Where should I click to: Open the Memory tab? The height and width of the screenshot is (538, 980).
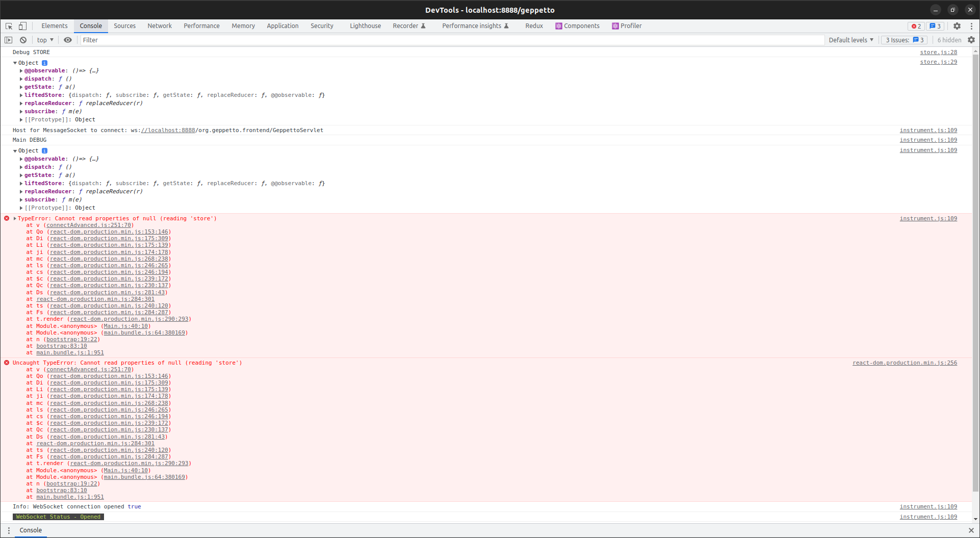pyautogui.click(x=243, y=26)
